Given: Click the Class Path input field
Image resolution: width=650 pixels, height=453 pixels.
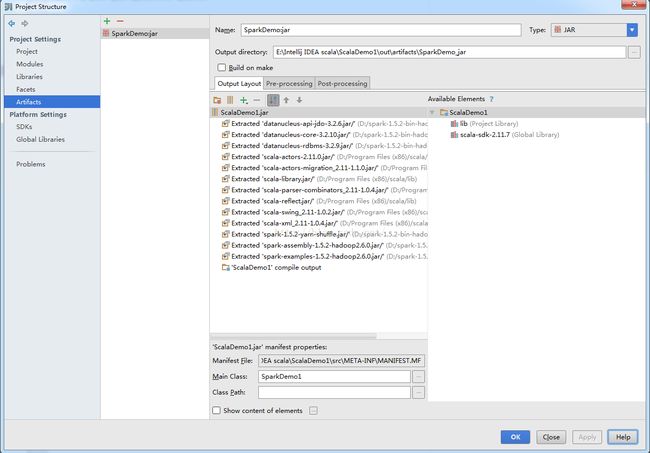Looking at the screenshot, I should pos(334,392).
